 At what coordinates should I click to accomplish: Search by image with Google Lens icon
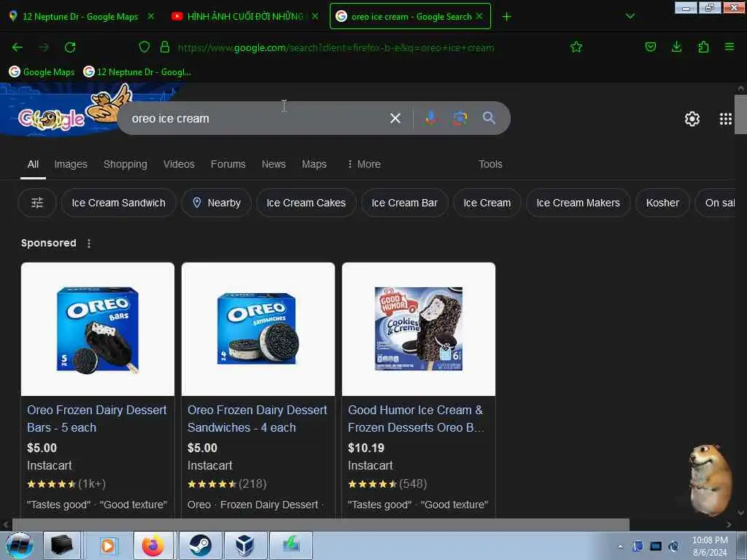[460, 118]
